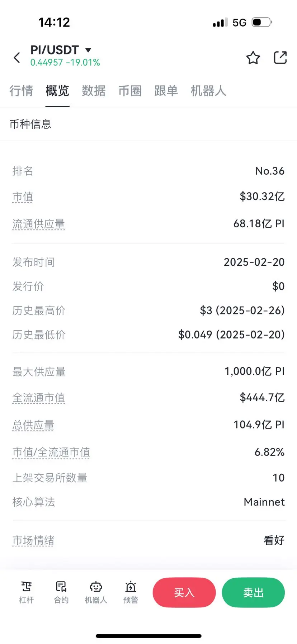Switch to the top 机器人 tab

[208, 91]
